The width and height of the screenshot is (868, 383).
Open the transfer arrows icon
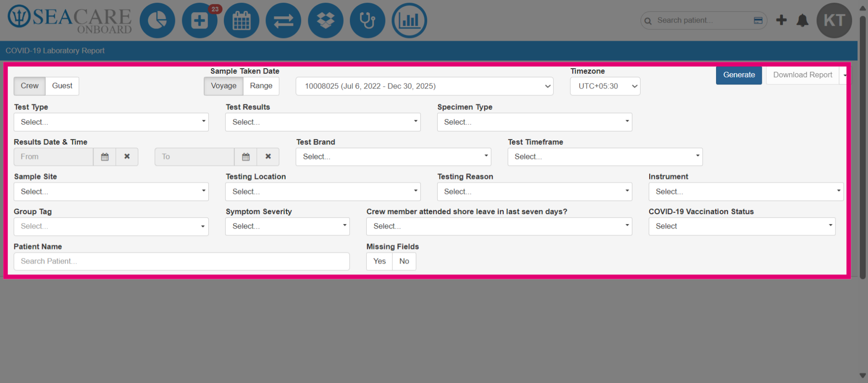click(283, 20)
